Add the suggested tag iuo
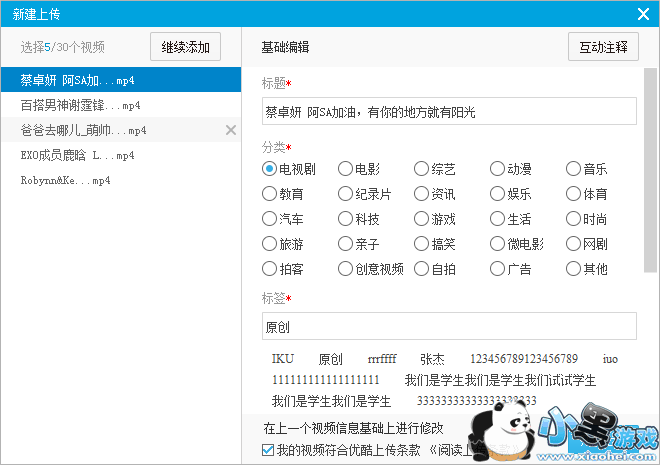This screenshot has height=465, width=660. tap(610, 359)
